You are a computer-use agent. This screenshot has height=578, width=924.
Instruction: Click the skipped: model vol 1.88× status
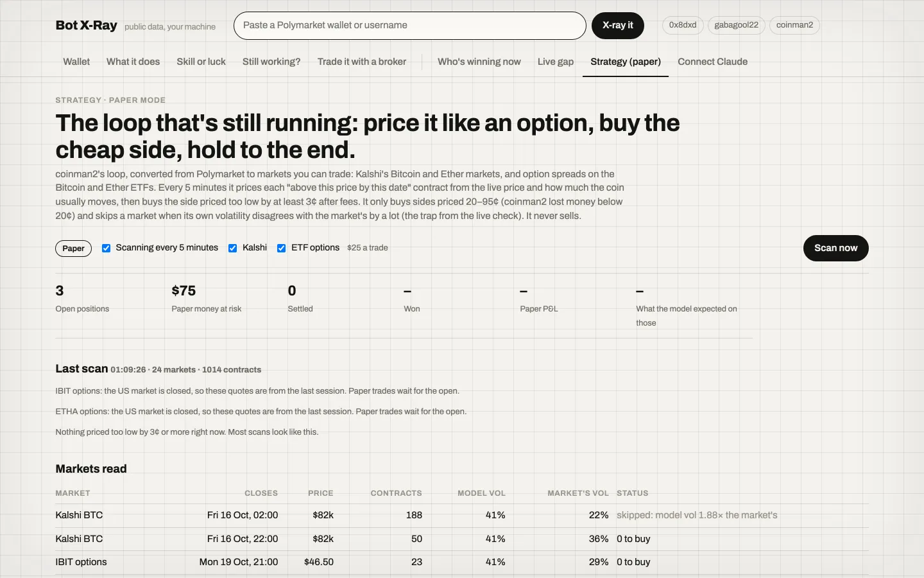697,515
